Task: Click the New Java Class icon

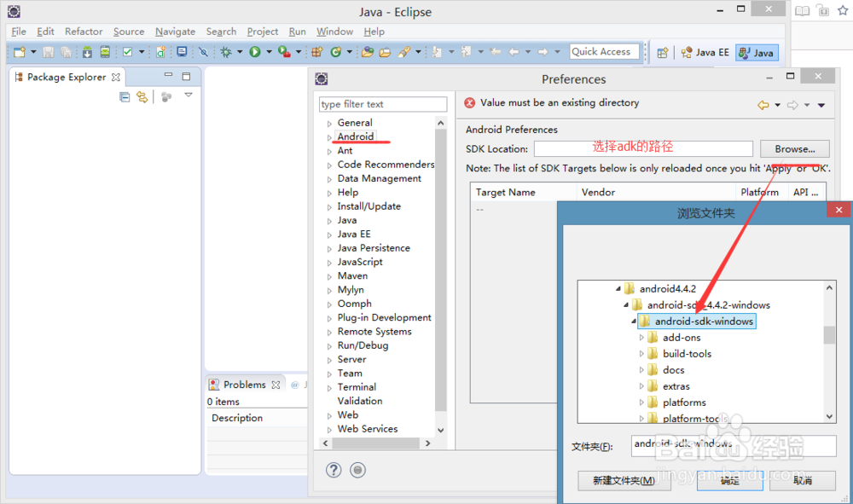Action: (336, 52)
